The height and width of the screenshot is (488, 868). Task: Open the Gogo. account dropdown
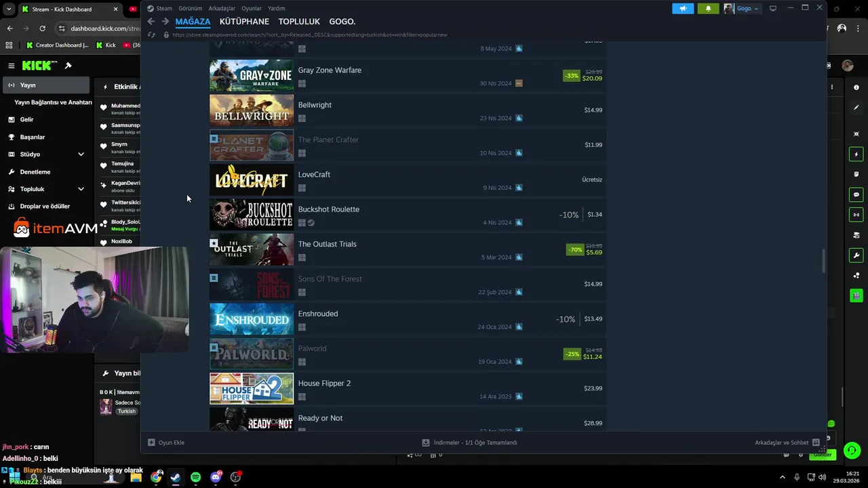pyautogui.click(x=742, y=8)
